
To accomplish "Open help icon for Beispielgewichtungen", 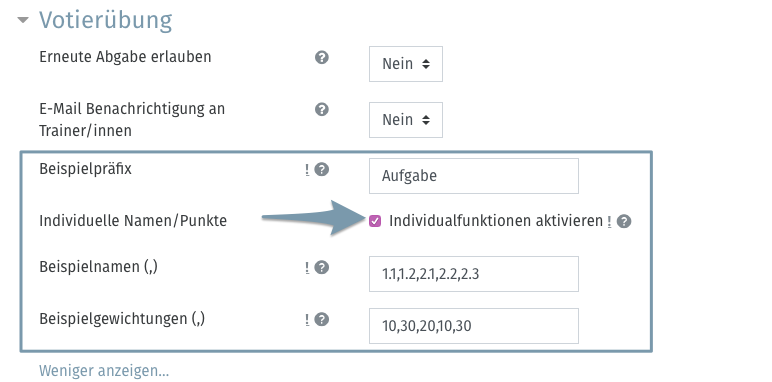I will point(322,320).
